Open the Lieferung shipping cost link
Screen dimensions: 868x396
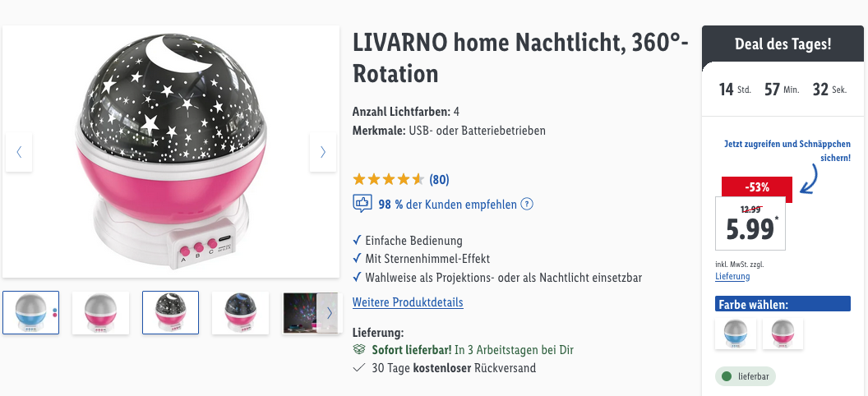pos(732,277)
